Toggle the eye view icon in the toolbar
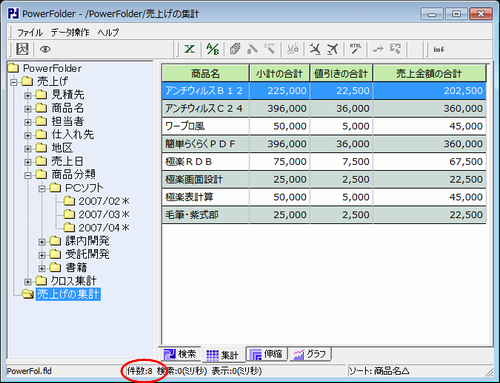Image resolution: width=500 pixels, height=383 pixels. point(45,49)
